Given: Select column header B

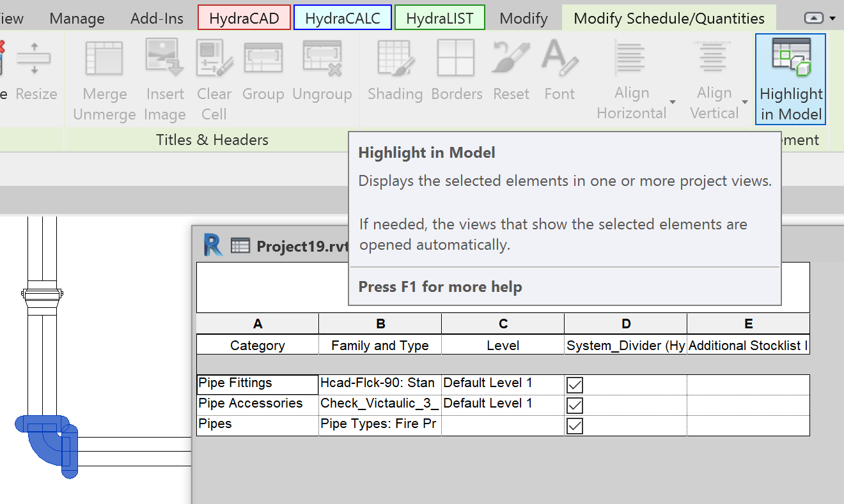Looking at the screenshot, I should (380, 324).
